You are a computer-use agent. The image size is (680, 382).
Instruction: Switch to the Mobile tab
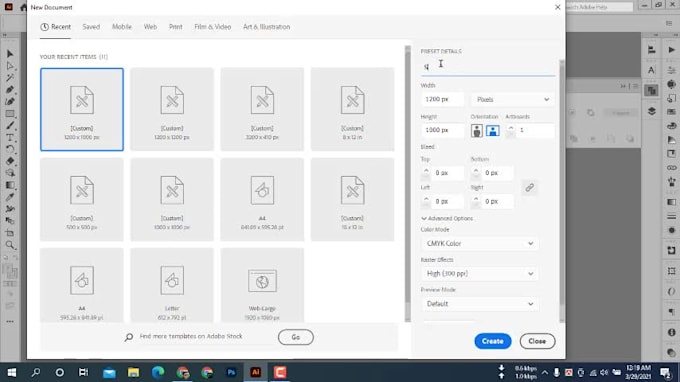122,27
